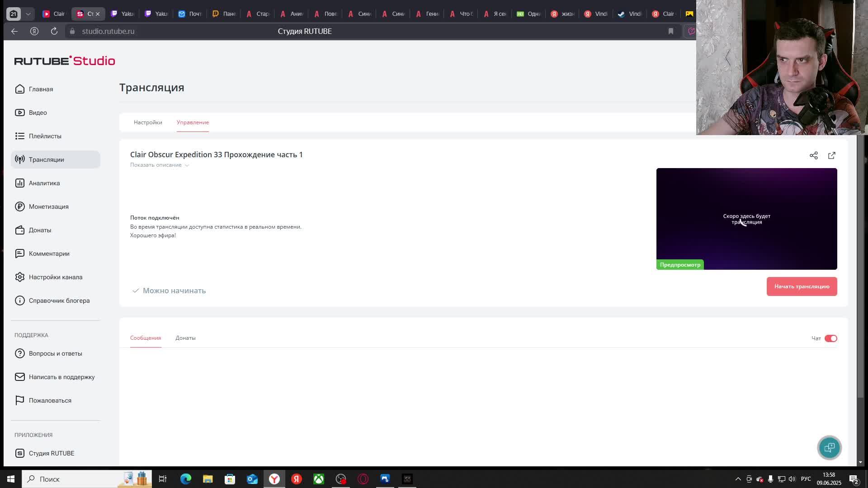Open File Explorer from taskbar

[x=208, y=479]
